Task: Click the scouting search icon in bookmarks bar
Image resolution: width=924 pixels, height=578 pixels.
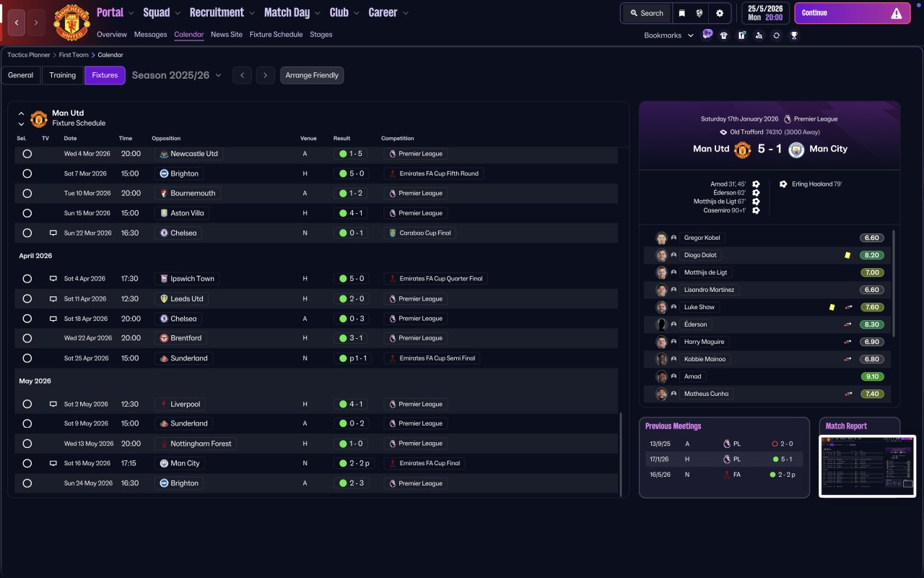Action: tap(759, 35)
